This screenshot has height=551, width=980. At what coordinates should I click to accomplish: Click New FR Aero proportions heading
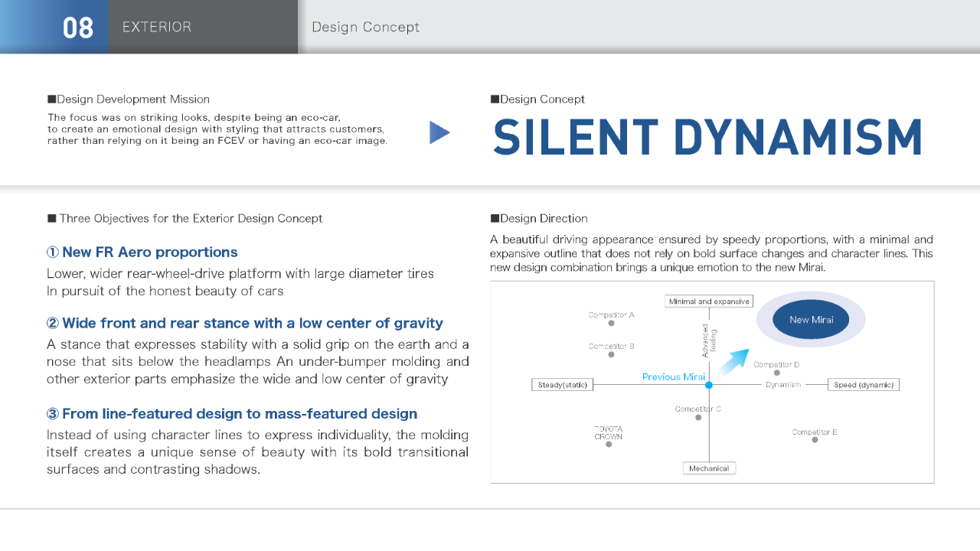pos(142,253)
